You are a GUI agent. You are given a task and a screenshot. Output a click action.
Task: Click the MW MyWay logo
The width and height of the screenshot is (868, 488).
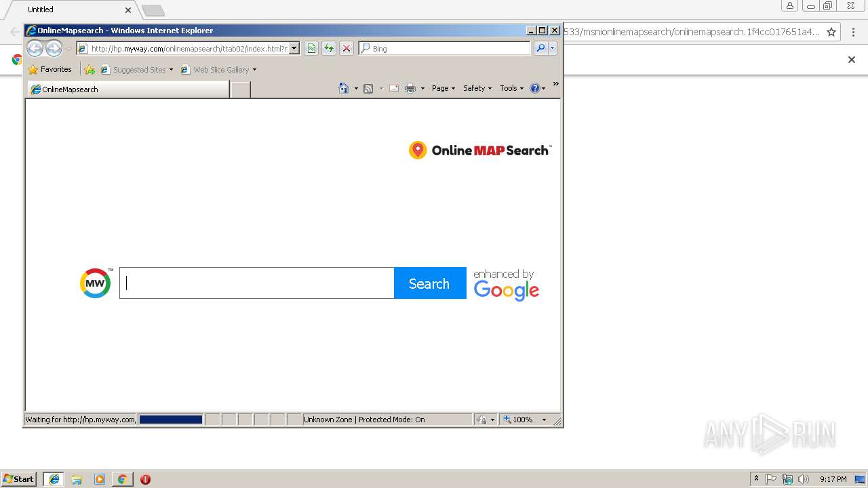coord(96,283)
